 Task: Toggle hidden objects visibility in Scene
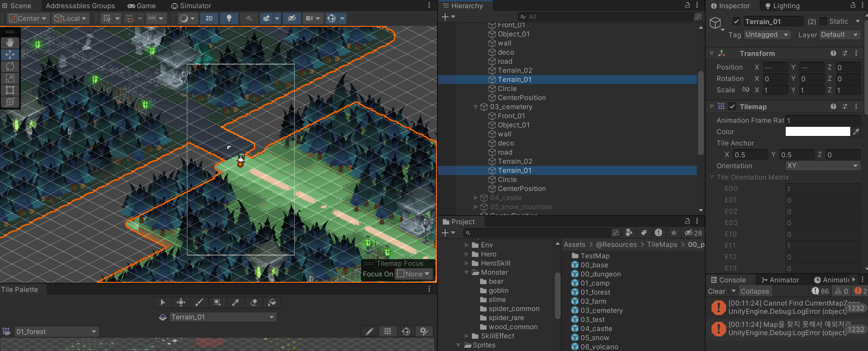[x=292, y=18]
